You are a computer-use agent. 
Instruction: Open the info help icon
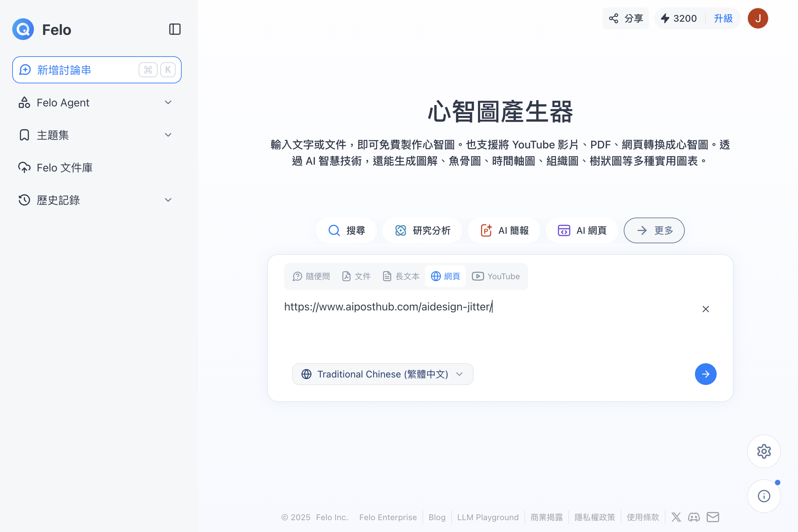pyautogui.click(x=763, y=496)
